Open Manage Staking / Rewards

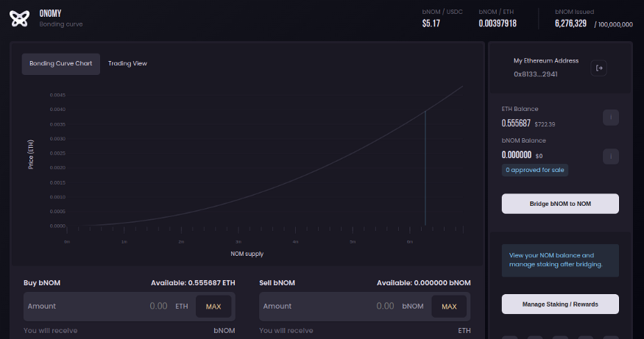pyautogui.click(x=560, y=304)
